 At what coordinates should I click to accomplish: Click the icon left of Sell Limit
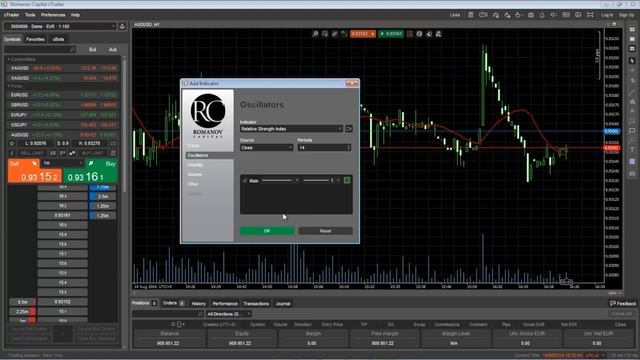[12, 153]
